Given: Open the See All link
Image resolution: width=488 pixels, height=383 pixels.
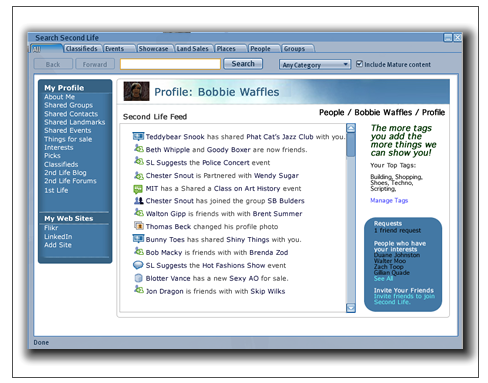Looking at the screenshot, I should pyautogui.click(x=383, y=278).
